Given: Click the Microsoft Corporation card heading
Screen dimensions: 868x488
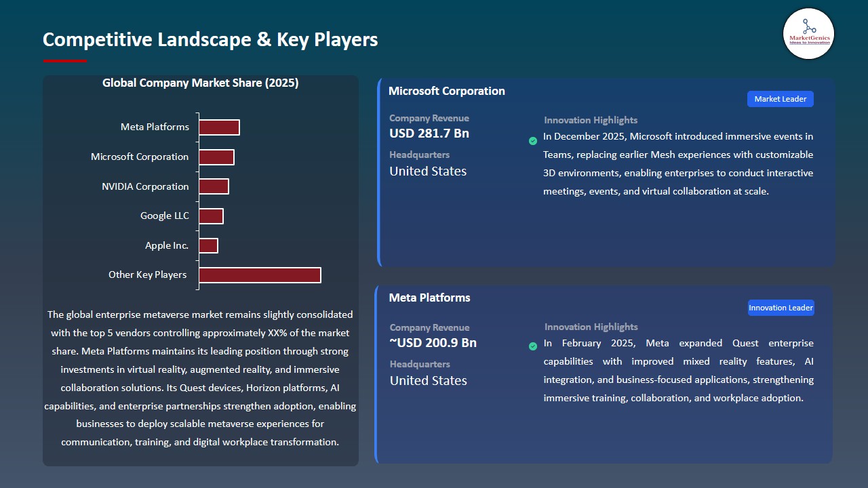Looking at the screenshot, I should pos(447,91).
